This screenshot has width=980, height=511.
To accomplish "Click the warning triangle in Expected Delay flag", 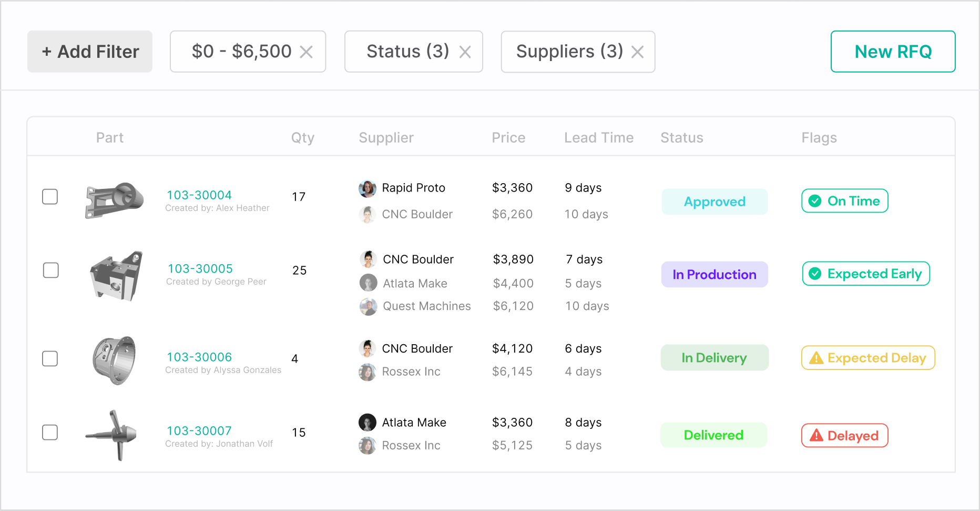I will (815, 357).
